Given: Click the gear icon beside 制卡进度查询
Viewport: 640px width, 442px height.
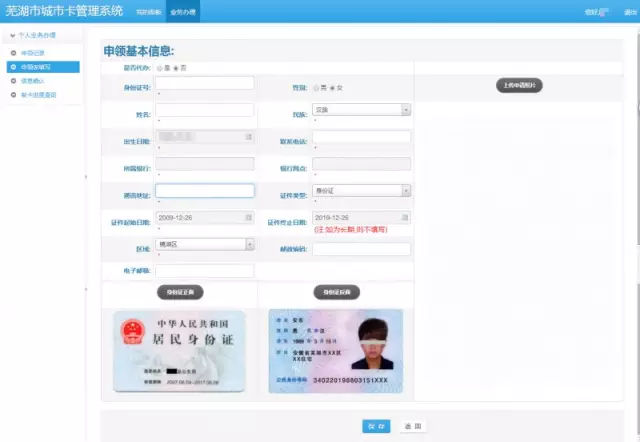Looking at the screenshot, I should (12, 94).
